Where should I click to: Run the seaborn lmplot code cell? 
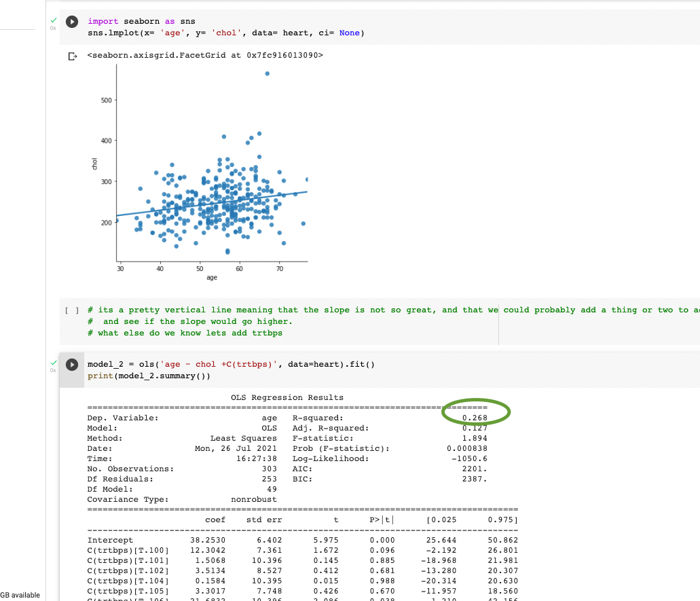click(72, 22)
